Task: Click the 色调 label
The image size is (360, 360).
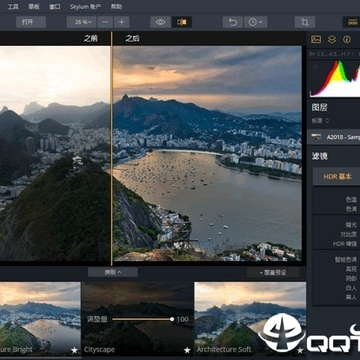Action: pos(351,208)
